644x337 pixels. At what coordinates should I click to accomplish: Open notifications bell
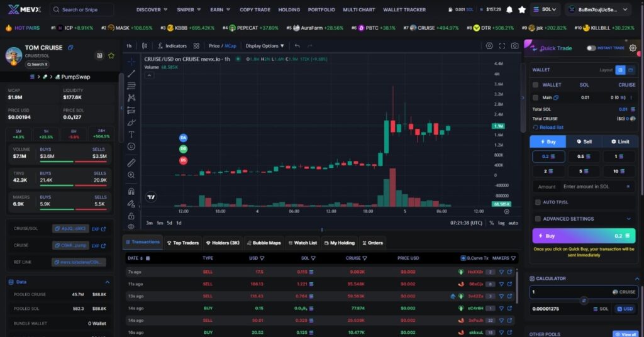pyautogui.click(x=509, y=9)
